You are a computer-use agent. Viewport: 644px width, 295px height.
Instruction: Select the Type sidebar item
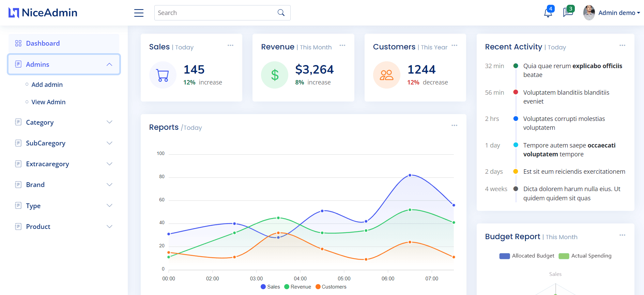click(x=64, y=206)
